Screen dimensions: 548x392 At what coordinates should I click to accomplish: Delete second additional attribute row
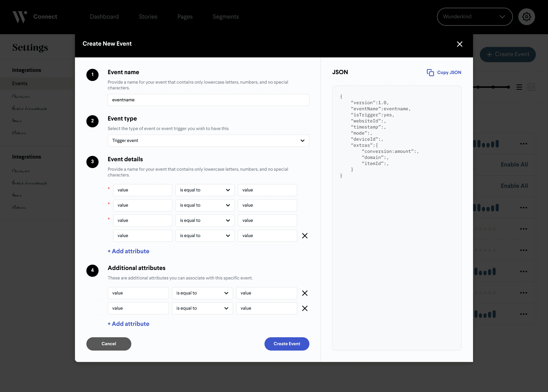[305, 308]
